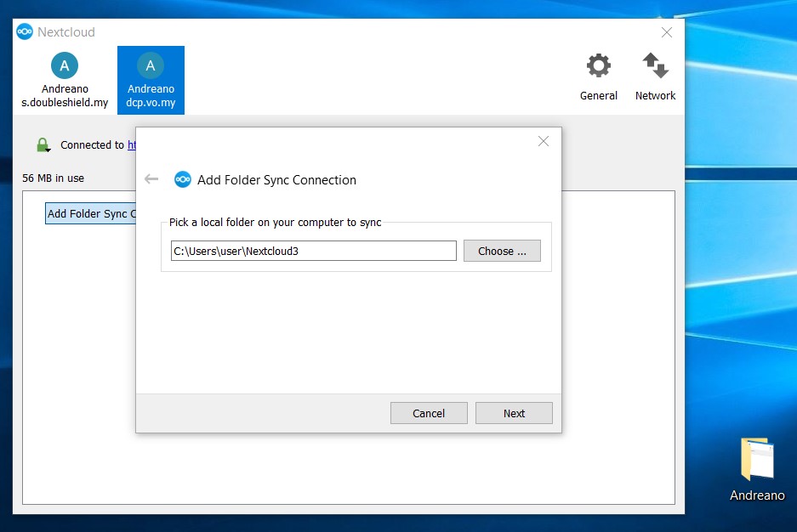The width and height of the screenshot is (797, 532).
Task: Click the 'Add Folder Sync Connection' dialog heading
Action: (276, 180)
